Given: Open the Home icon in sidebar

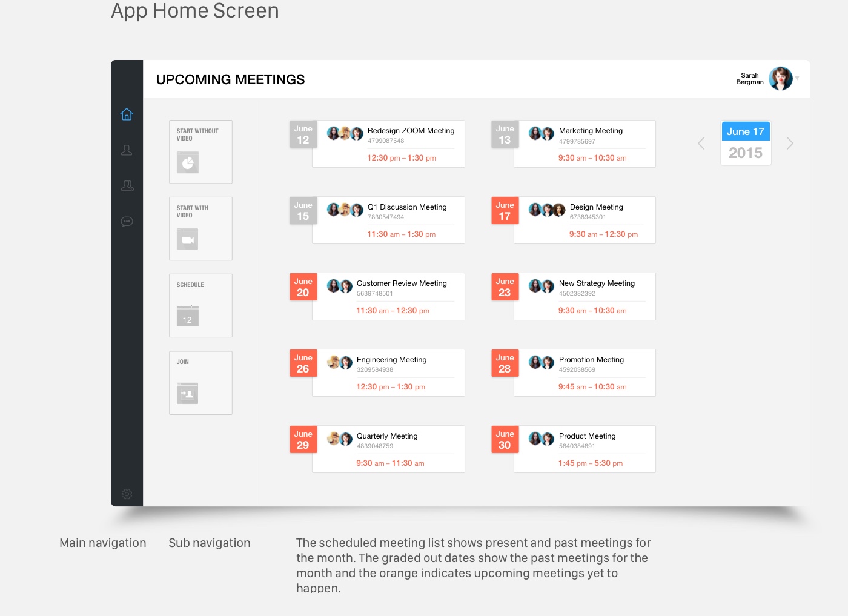Looking at the screenshot, I should 127,114.
